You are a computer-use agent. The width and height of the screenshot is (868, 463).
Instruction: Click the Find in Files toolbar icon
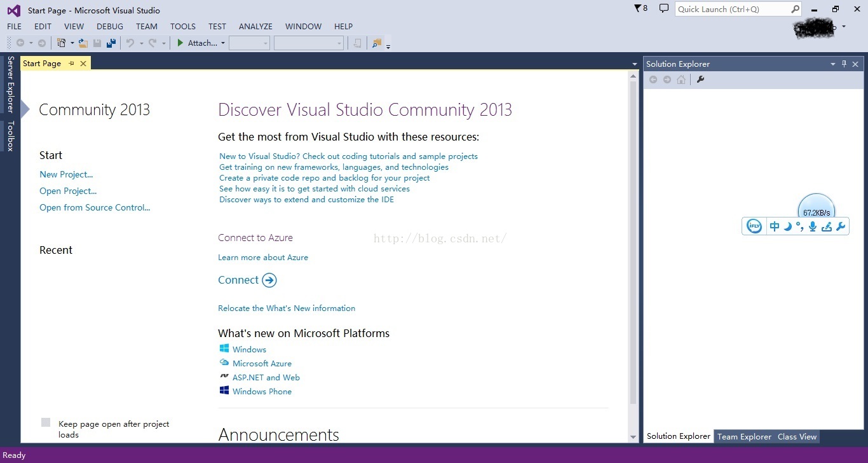(x=377, y=43)
